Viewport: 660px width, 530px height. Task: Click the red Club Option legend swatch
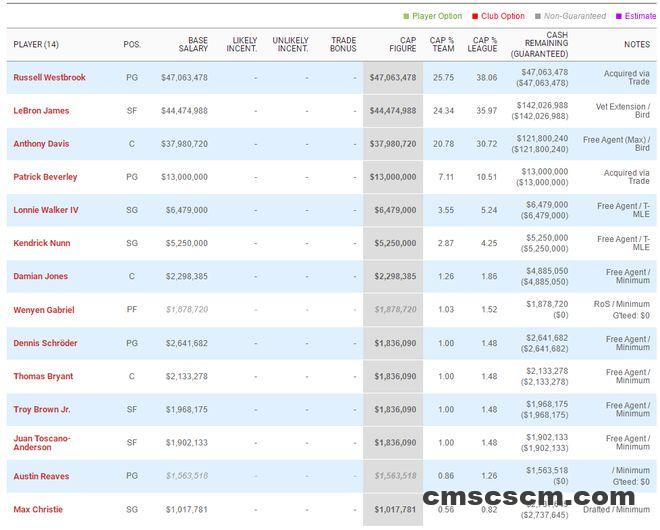pyautogui.click(x=476, y=16)
